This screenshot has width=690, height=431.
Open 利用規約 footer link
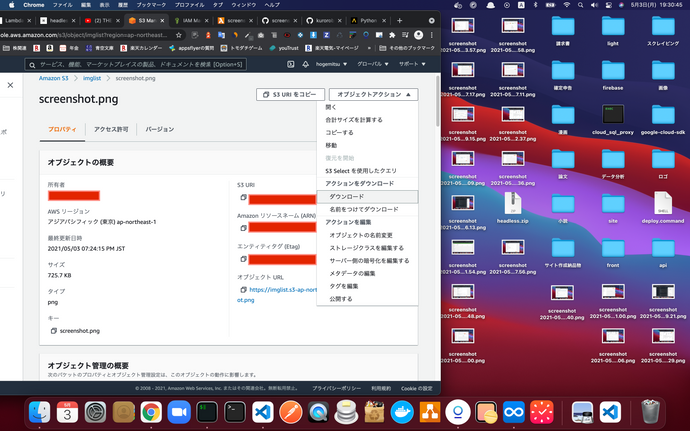[381, 388]
